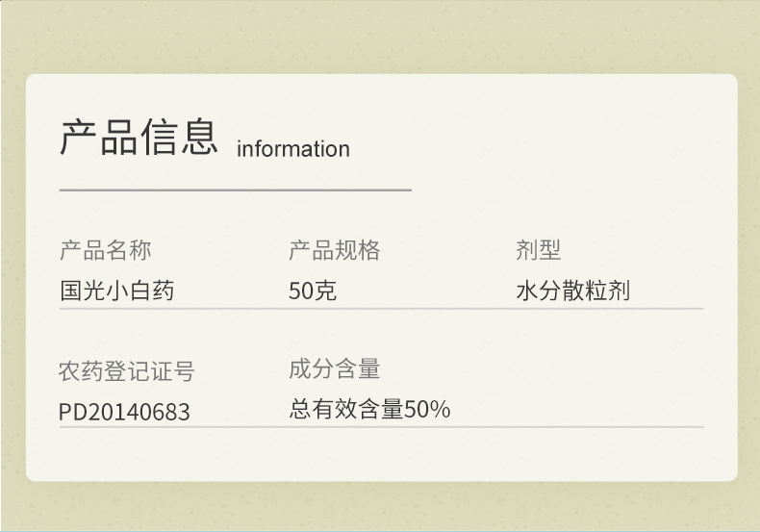Click the olive background above the card
This screenshot has height=532, width=760.
[380, 37]
